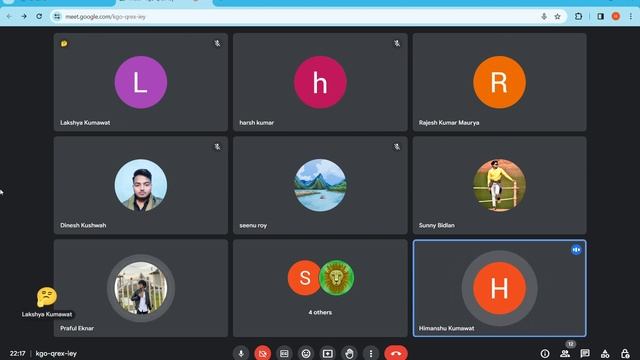Open the more options three-dot menu in the call bar
Image resolution: width=640 pixels, height=360 pixels.
pyautogui.click(x=371, y=353)
